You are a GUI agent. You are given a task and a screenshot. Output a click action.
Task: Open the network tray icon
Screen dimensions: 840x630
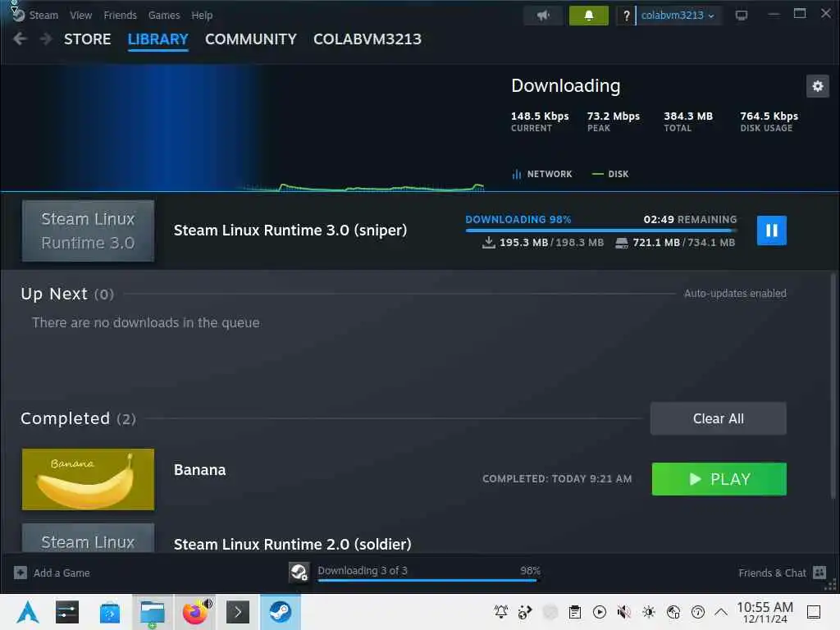[x=673, y=612]
